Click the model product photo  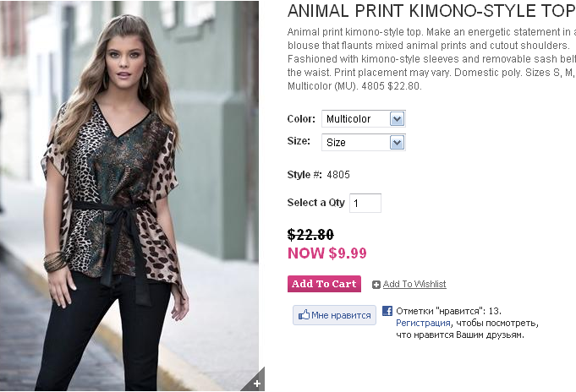[129, 196]
